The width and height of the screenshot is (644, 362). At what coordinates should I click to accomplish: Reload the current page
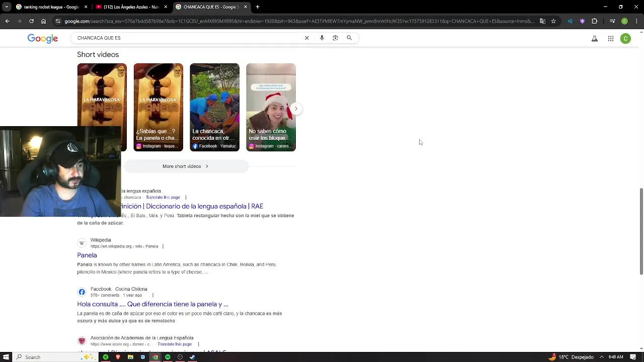click(x=31, y=21)
